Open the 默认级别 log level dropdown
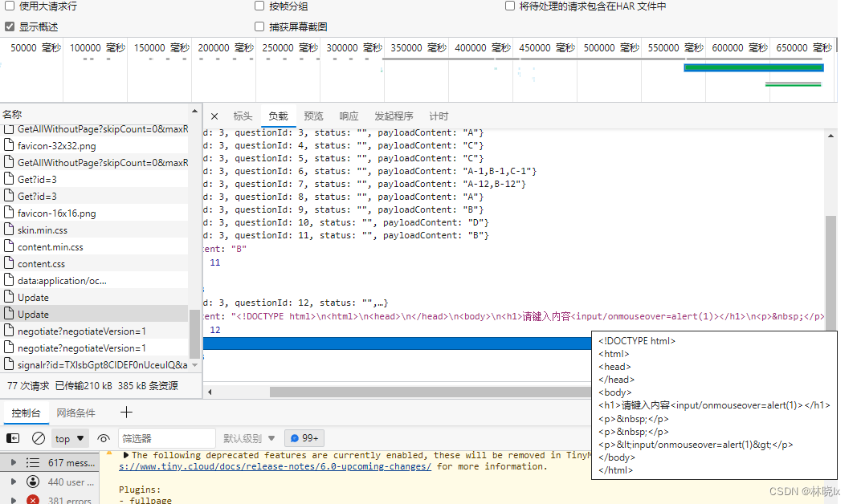The width and height of the screenshot is (853, 504). click(x=249, y=439)
